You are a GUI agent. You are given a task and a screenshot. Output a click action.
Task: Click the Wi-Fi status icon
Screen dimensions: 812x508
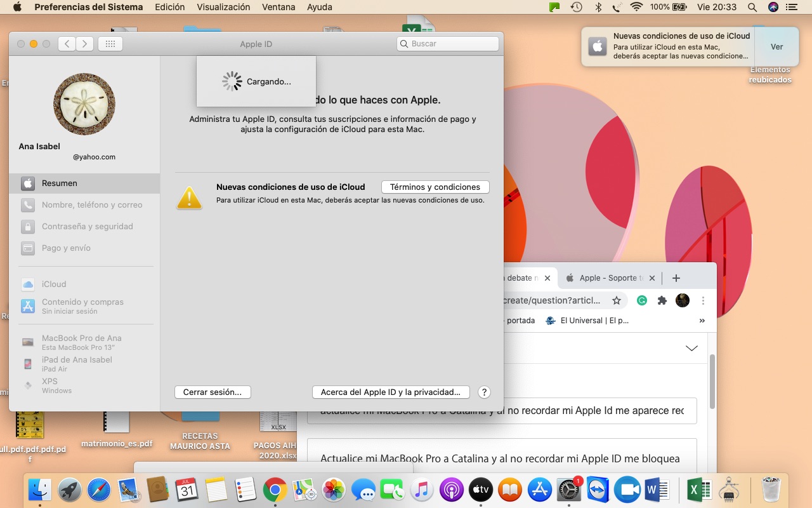636,7
